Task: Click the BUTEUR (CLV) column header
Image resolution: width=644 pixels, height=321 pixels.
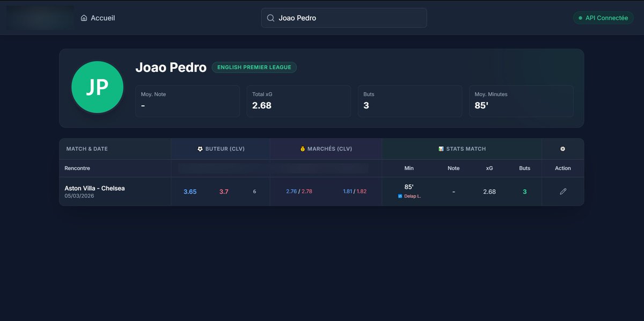Action: (221, 149)
